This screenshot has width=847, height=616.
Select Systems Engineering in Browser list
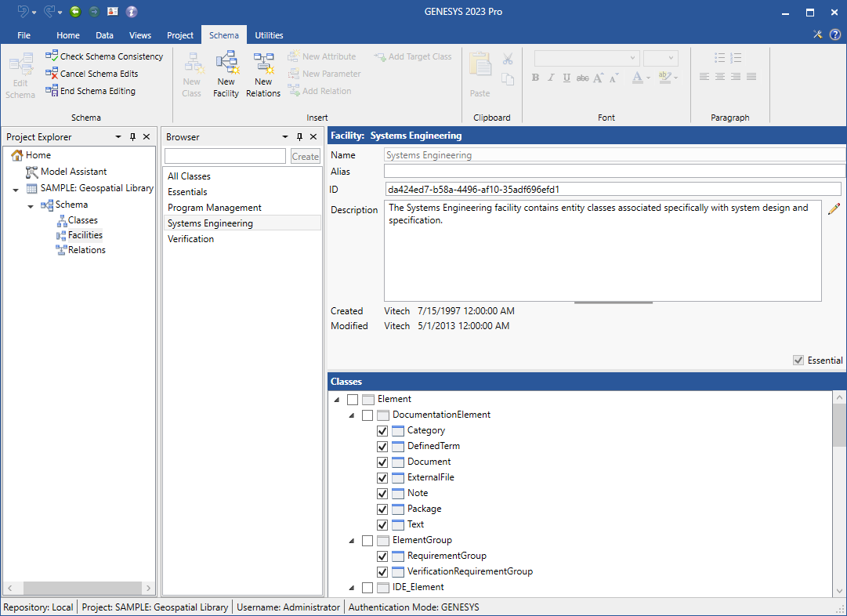click(243, 223)
